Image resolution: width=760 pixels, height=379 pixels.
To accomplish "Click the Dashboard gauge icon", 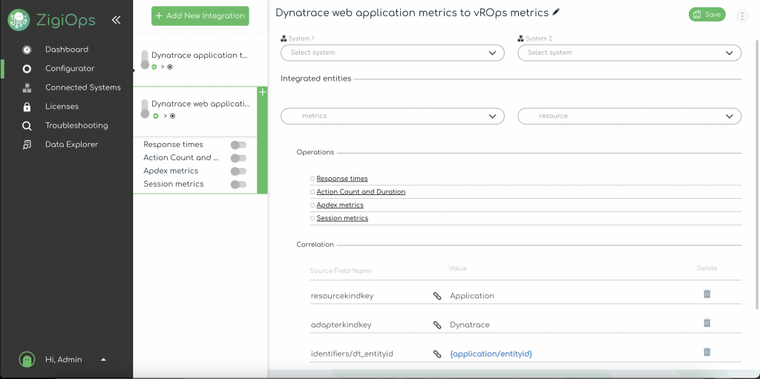I will pos(27,49).
